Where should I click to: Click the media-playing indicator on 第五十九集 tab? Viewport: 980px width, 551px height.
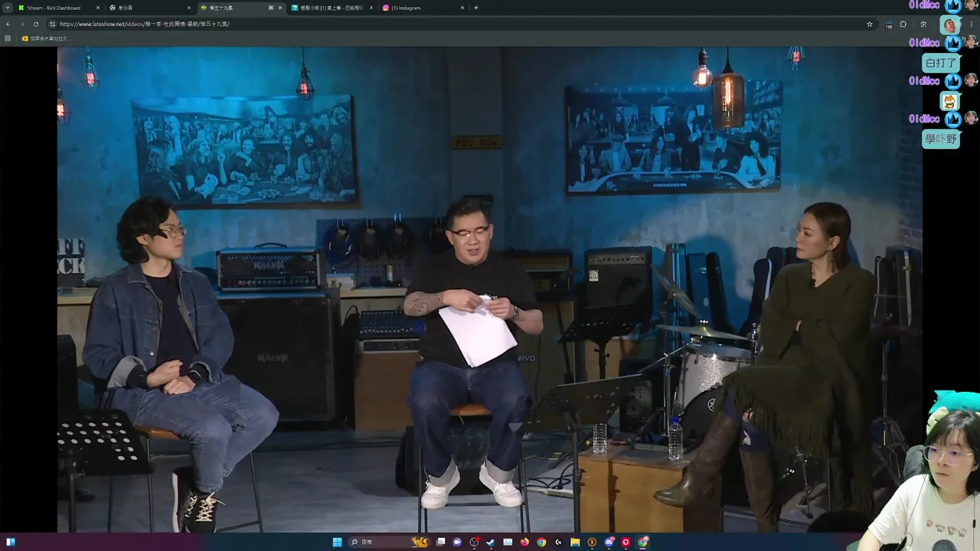click(x=271, y=8)
